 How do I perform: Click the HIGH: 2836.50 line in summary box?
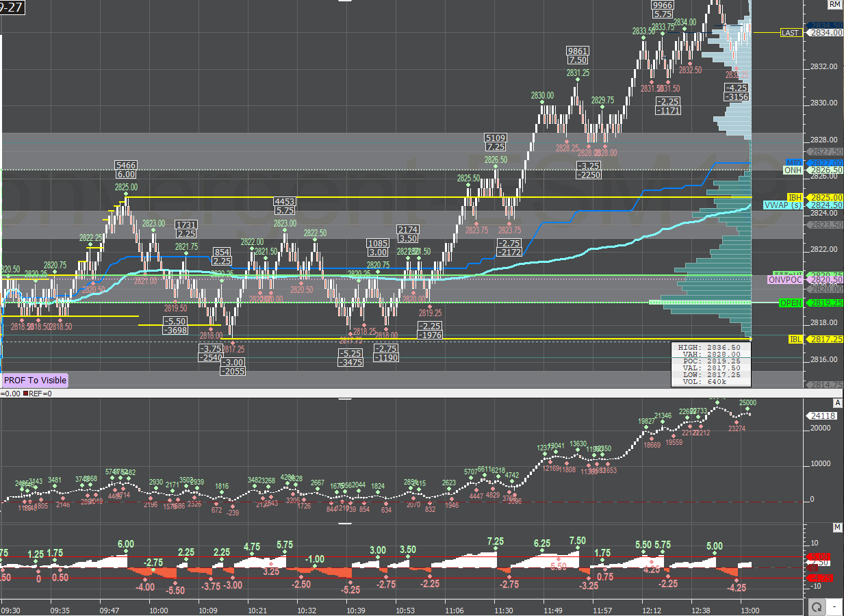[x=711, y=347]
